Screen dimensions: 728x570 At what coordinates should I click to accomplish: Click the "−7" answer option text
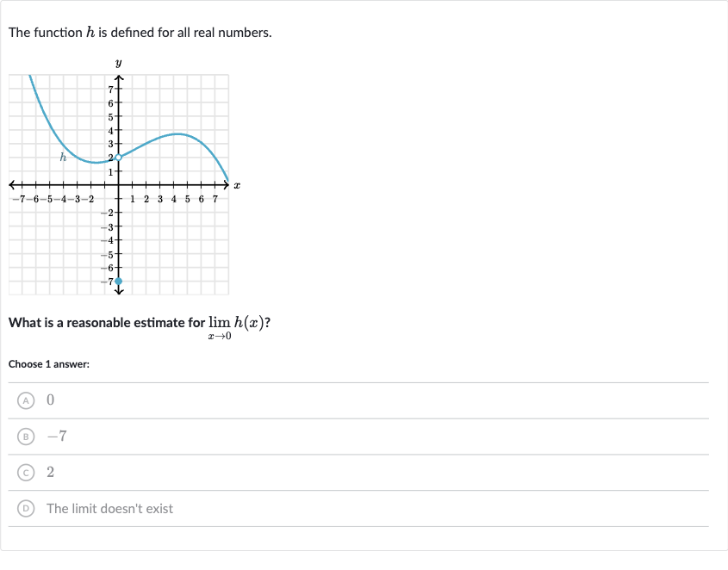click(x=56, y=437)
